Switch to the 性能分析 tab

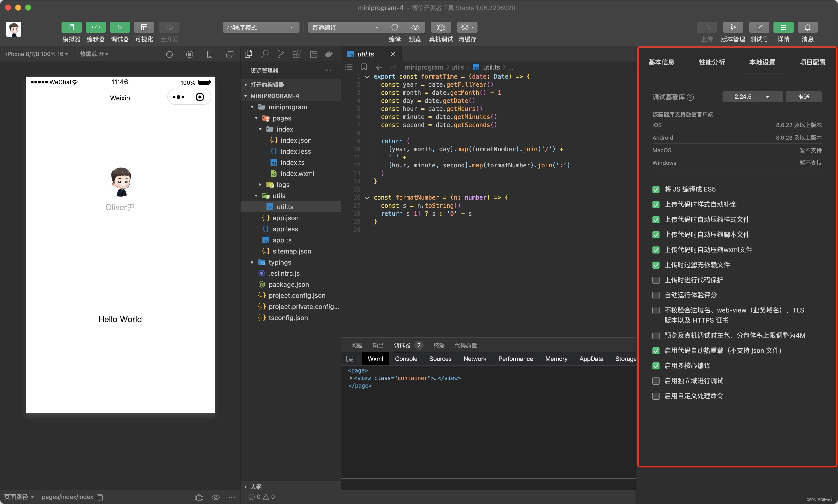coord(712,62)
